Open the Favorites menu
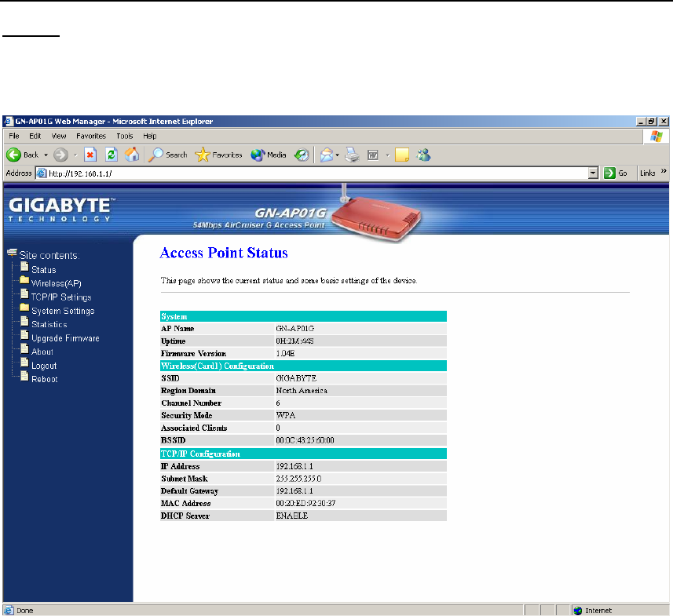 [x=91, y=136]
